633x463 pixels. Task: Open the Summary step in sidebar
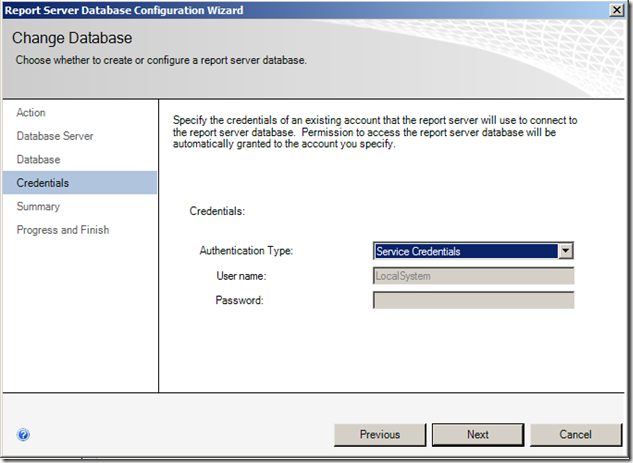click(38, 206)
